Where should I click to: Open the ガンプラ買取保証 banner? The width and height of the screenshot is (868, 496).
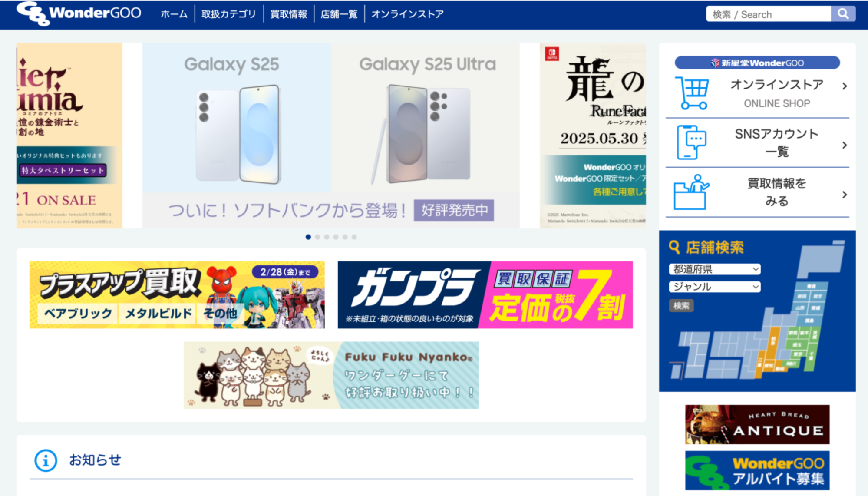(x=485, y=295)
